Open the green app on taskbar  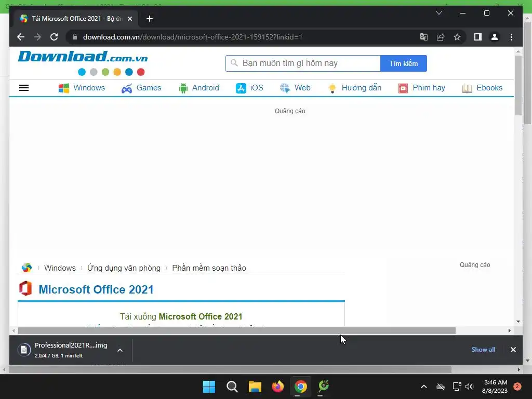point(324,387)
